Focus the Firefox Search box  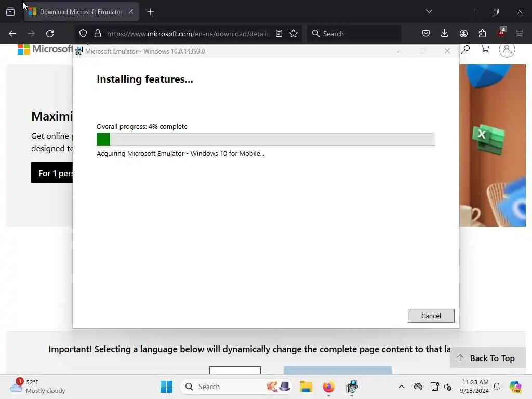point(354,34)
